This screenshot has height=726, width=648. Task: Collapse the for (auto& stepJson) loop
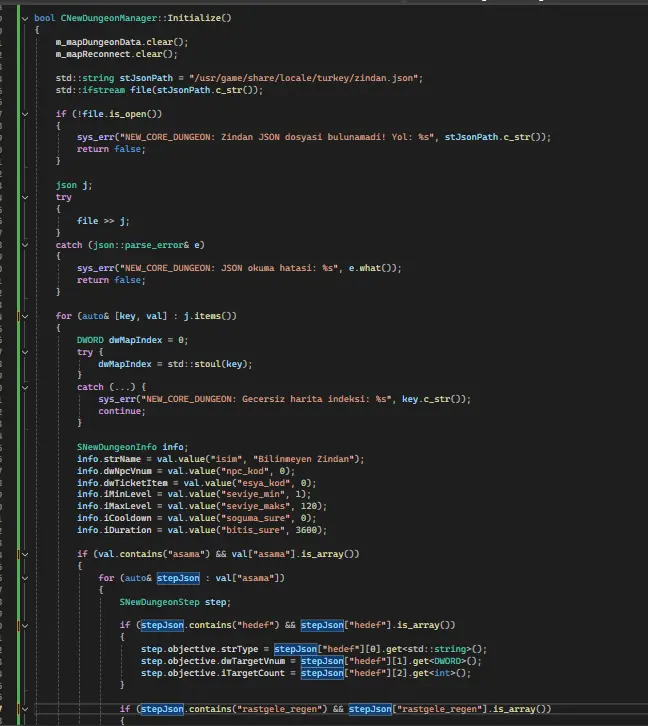(x=25, y=578)
